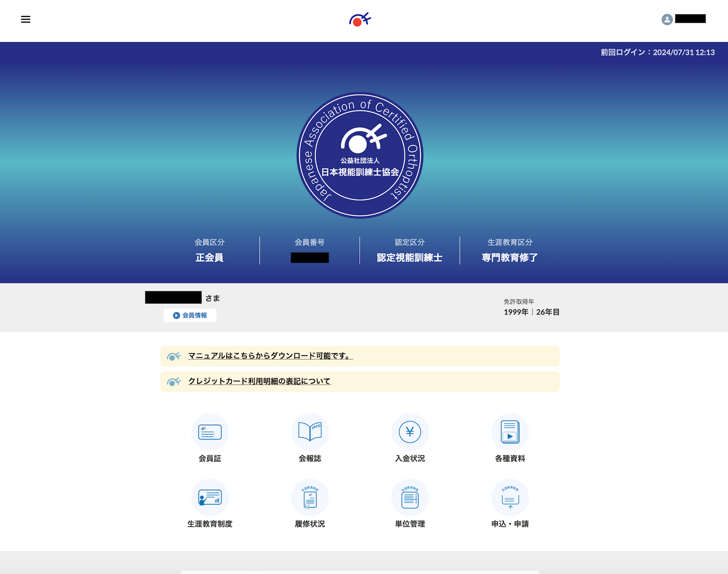Viewport: 728px width, 574px height.
Task: Open the 各種資料 documents icon
Action: 510,432
